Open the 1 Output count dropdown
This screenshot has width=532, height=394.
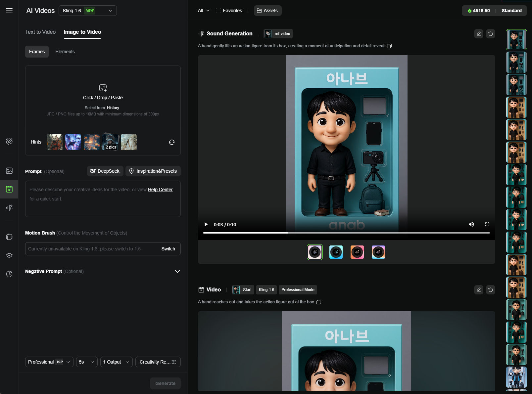117,362
